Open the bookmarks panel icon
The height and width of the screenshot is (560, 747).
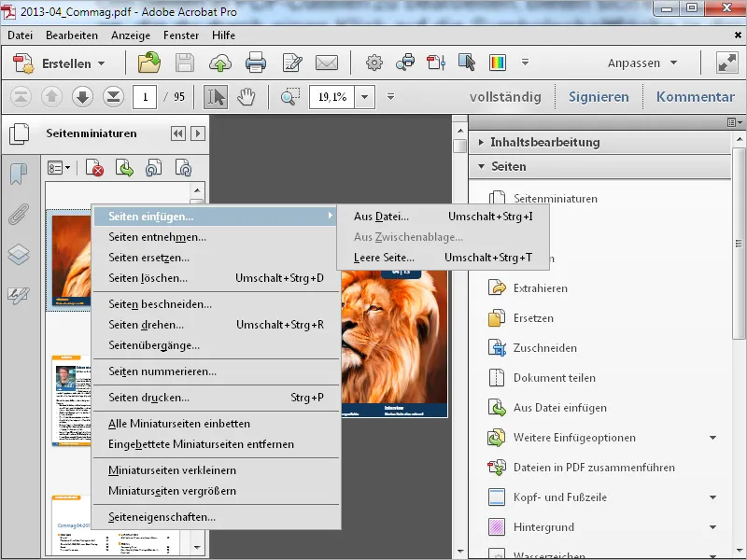(19, 175)
